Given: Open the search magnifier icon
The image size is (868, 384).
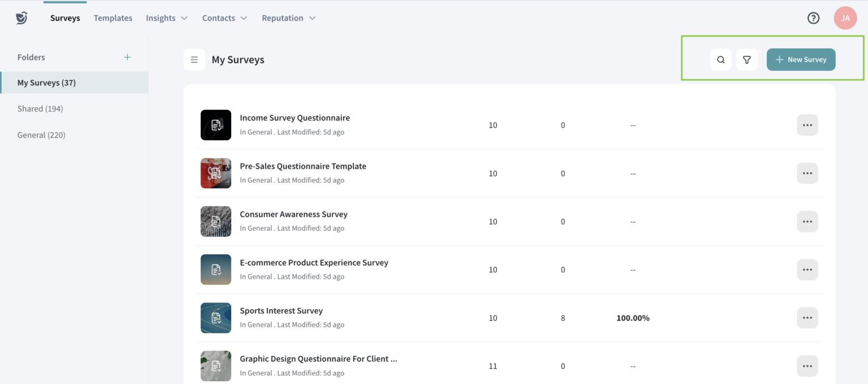Looking at the screenshot, I should [721, 59].
